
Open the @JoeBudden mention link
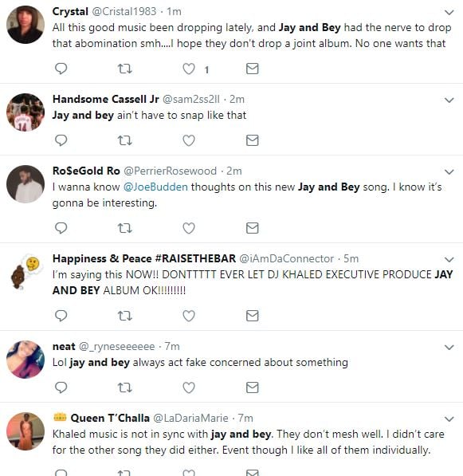click(155, 187)
